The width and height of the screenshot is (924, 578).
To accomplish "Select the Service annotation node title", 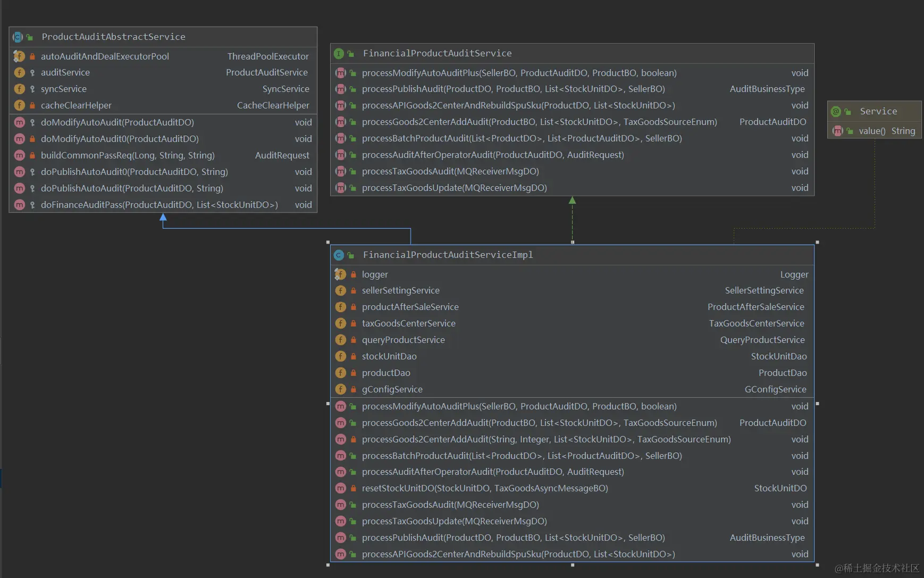I will [x=879, y=111].
